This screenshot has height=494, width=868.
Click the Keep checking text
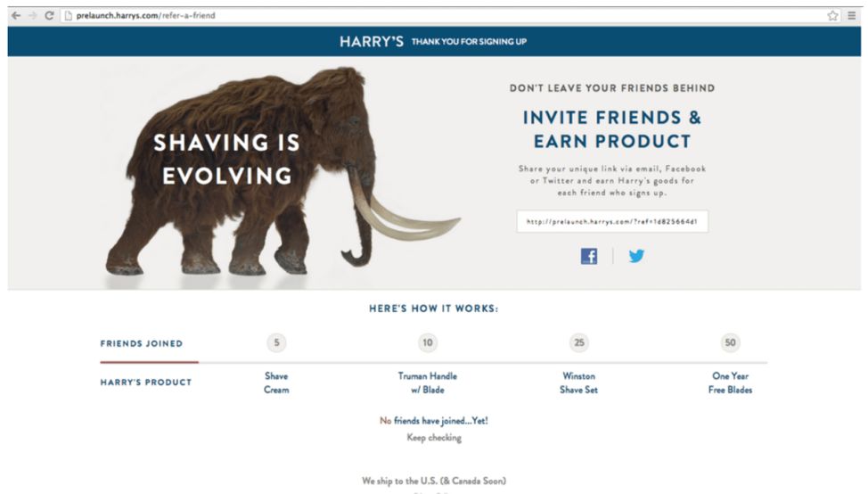pyautogui.click(x=434, y=438)
